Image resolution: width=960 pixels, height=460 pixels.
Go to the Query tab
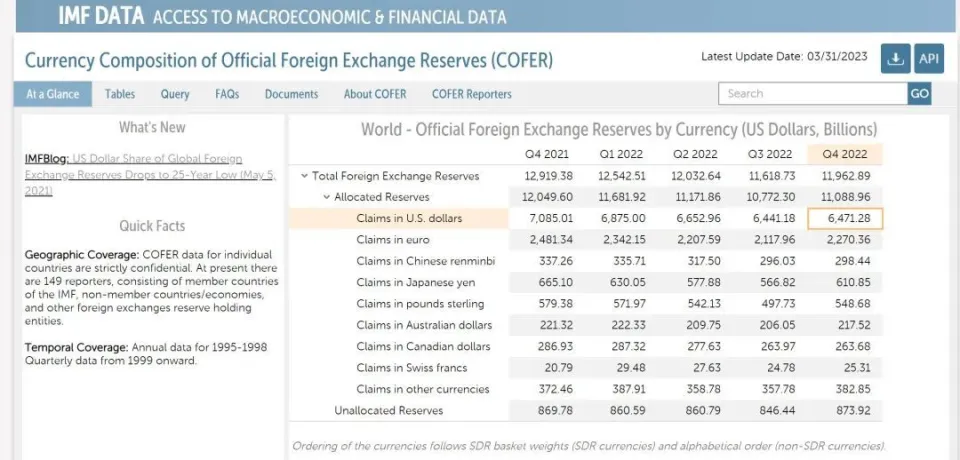tap(175, 94)
